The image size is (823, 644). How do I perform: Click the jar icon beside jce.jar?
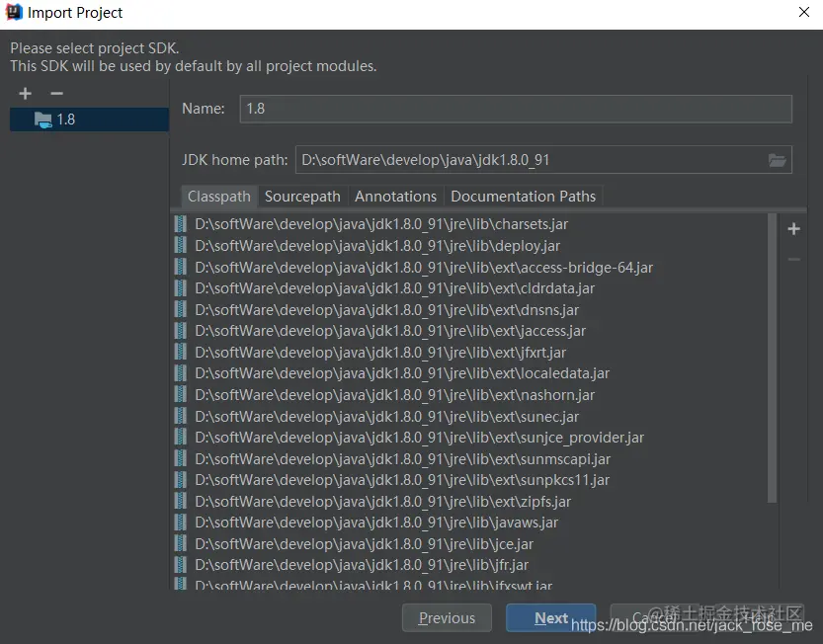click(x=180, y=544)
